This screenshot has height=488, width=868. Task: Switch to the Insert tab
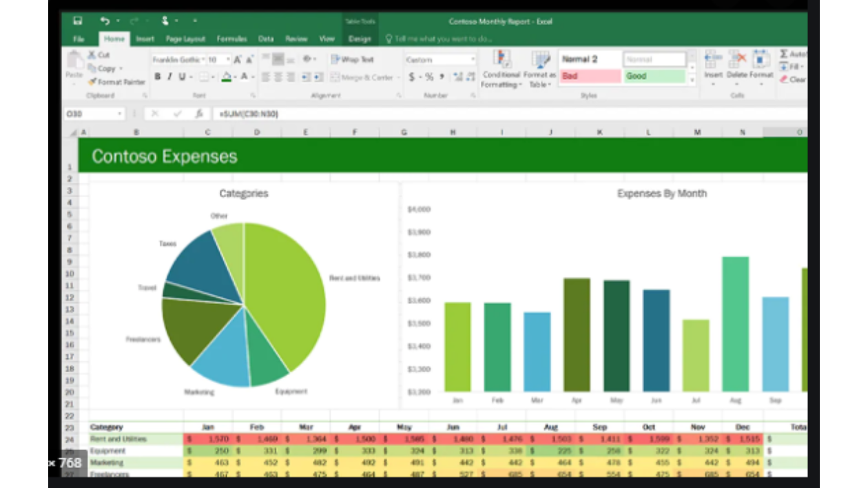145,39
